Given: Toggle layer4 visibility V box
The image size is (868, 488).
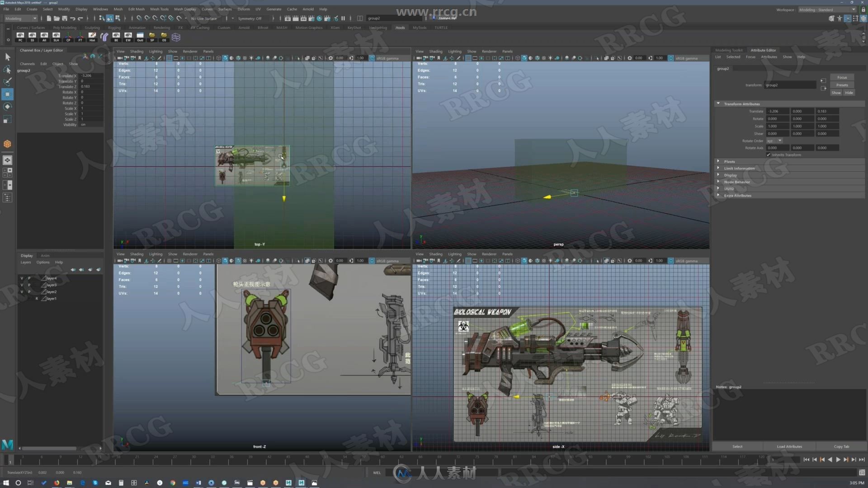Looking at the screenshot, I should (x=22, y=278).
